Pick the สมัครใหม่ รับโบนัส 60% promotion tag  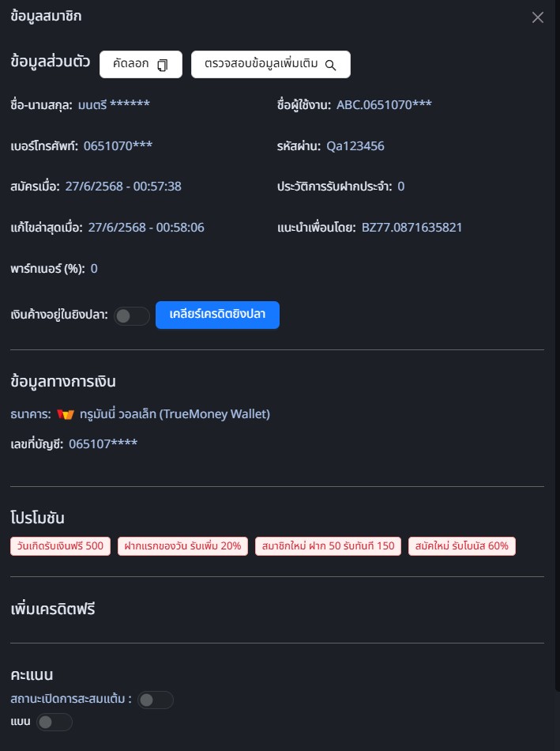coord(462,546)
